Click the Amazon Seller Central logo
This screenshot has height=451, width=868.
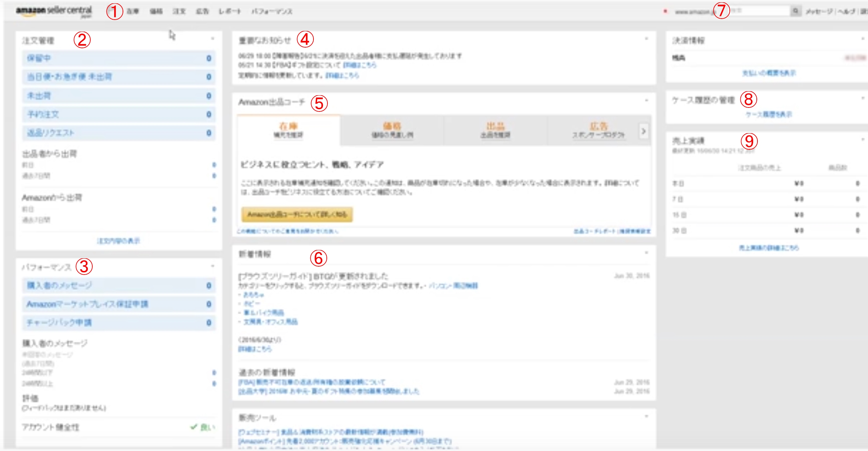[x=54, y=11]
